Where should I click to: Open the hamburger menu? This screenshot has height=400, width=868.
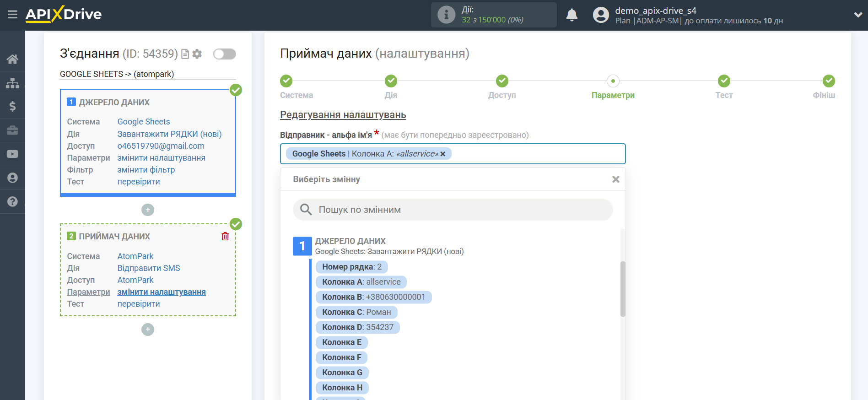(12, 14)
